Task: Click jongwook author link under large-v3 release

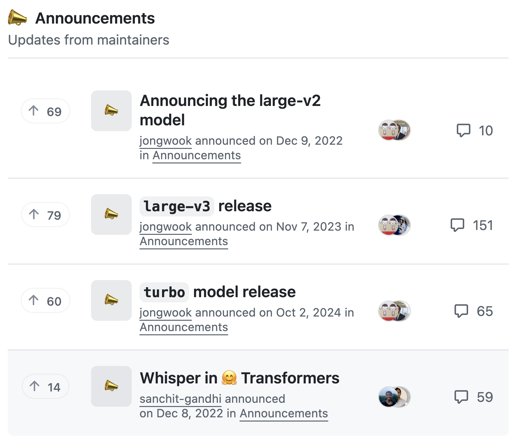Action: (x=166, y=227)
